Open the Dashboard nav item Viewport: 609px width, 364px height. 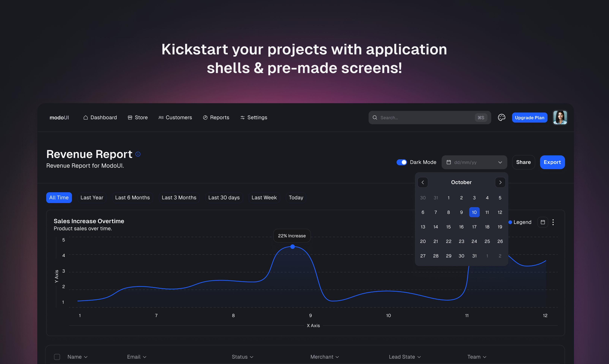(100, 118)
